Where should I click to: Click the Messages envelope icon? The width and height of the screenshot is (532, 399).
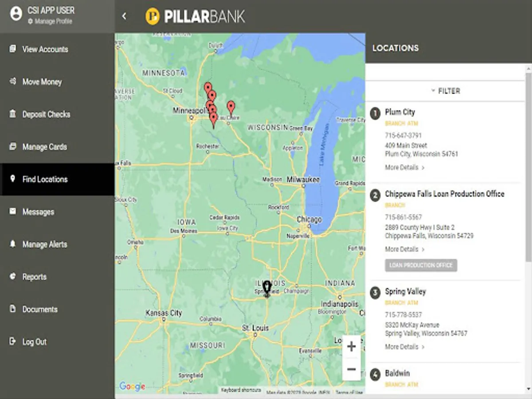pos(12,211)
